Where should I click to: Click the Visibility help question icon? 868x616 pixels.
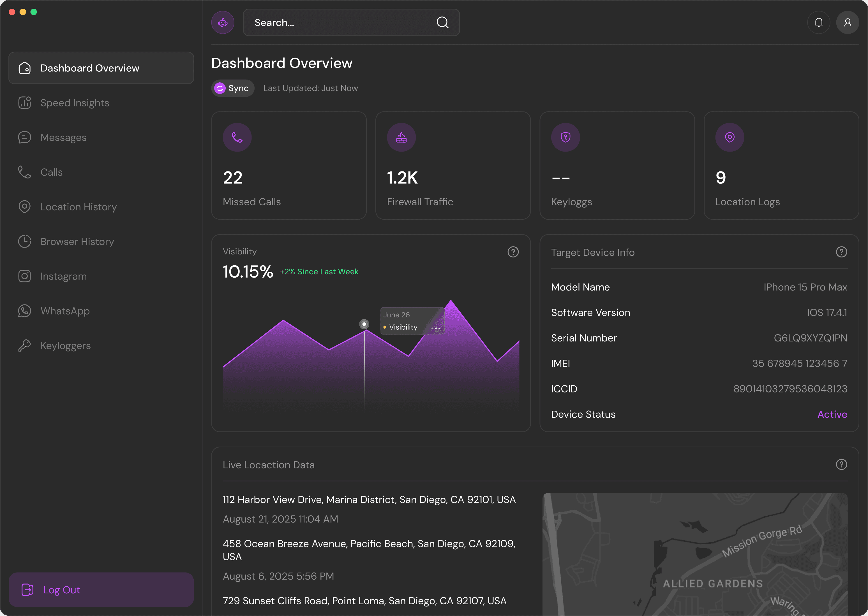pos(513,252)
